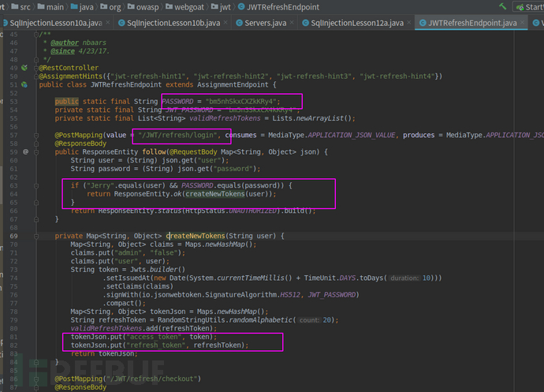Click the Build project hammer icon
Screen dimensions: 544x392
[x=501, y=6]
